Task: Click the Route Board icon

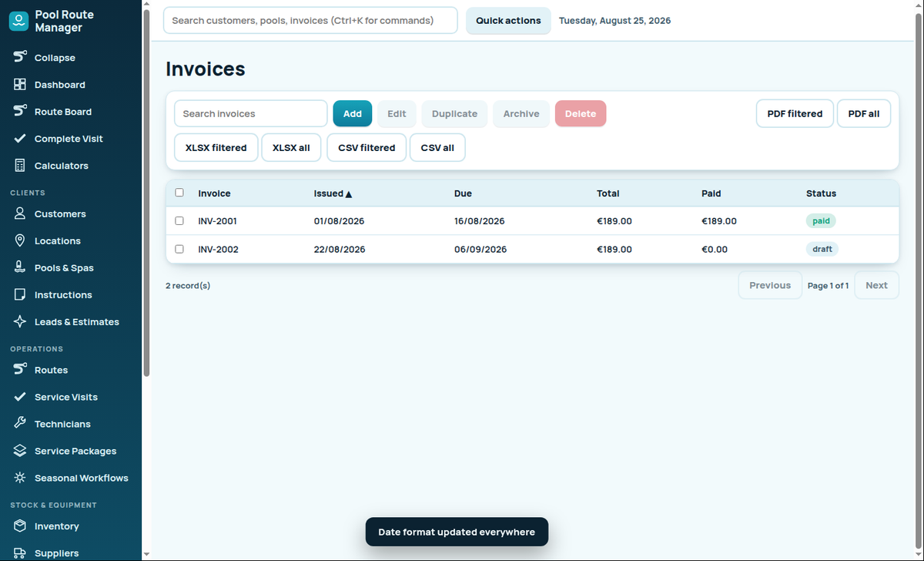Action: coord(20,112)
